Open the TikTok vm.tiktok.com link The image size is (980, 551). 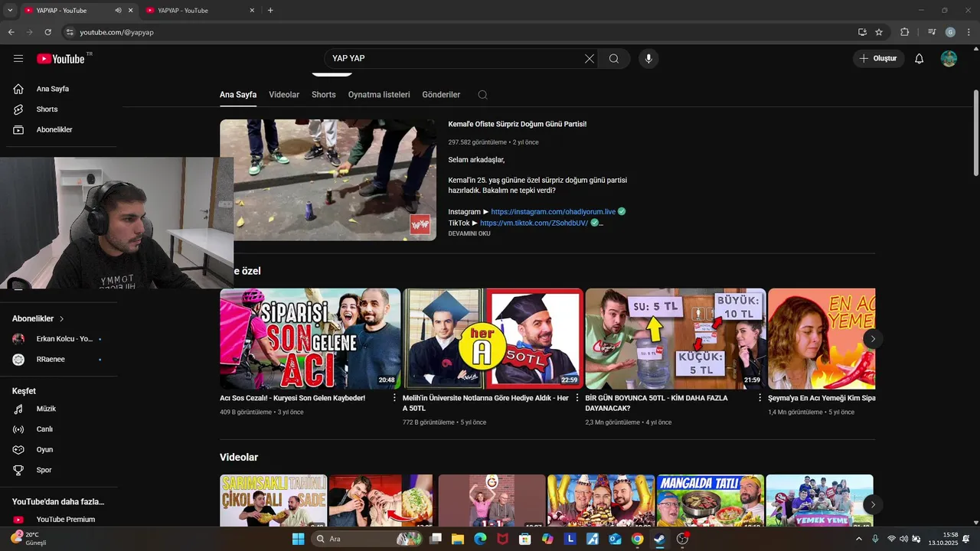click(x=534, y=223)
